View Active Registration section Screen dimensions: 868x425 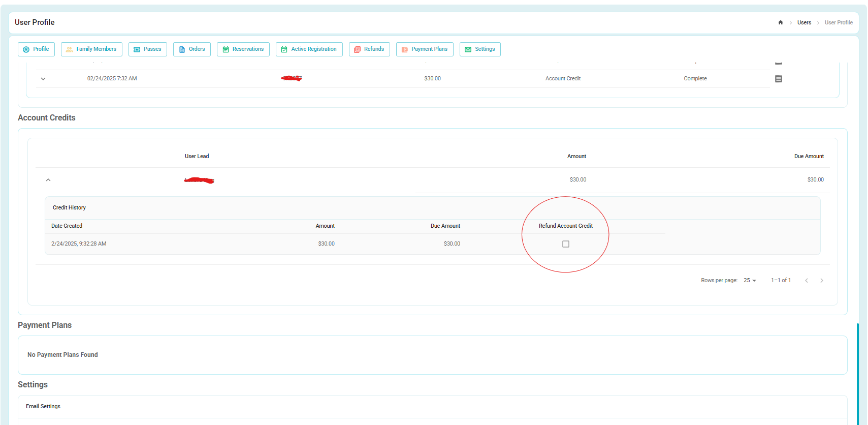point(309,49)
